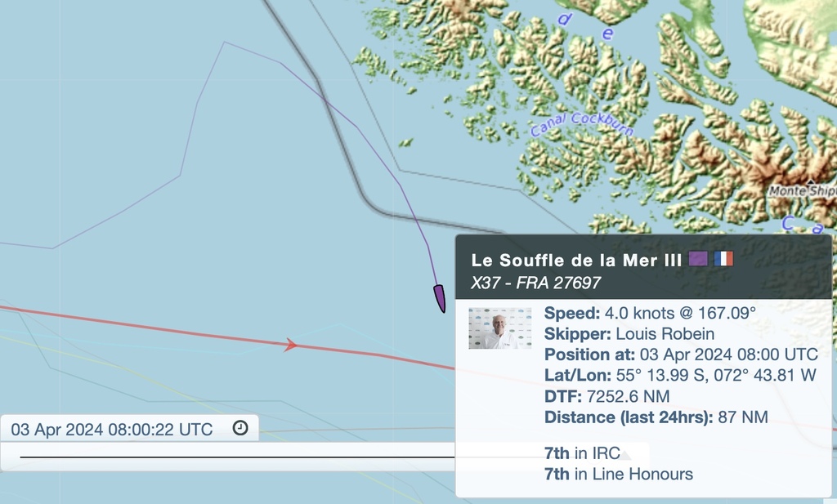Open the skipper photo of Louis Robein
The height and width of the screenshot is (504, 837).
(x=500, y=328)
